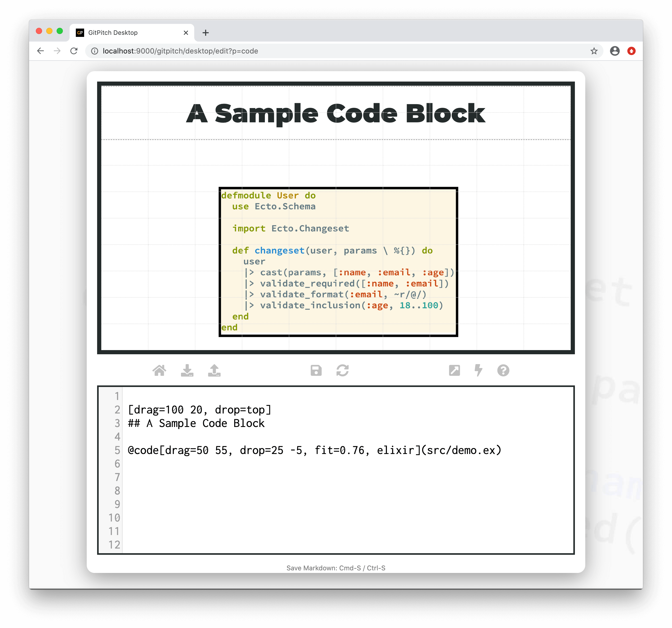Go forward with the browser forward arrow

point(57,51)
